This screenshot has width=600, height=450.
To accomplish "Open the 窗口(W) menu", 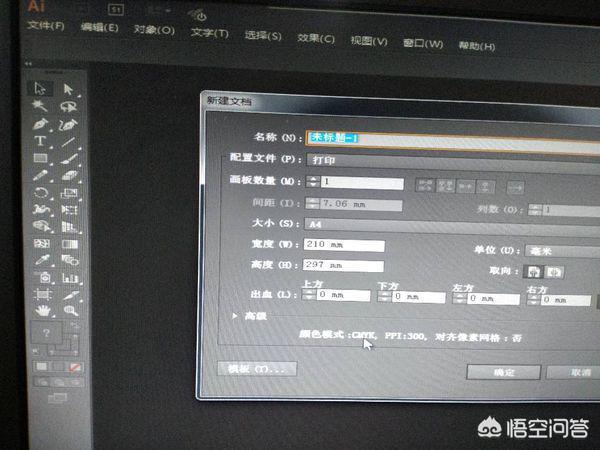I will 423,44.
